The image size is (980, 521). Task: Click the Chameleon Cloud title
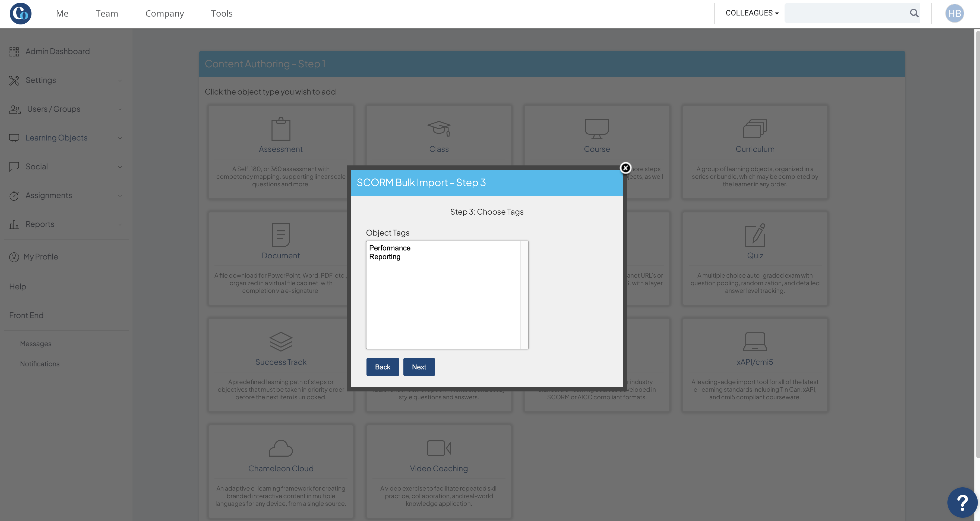click(x=281, y=469)
